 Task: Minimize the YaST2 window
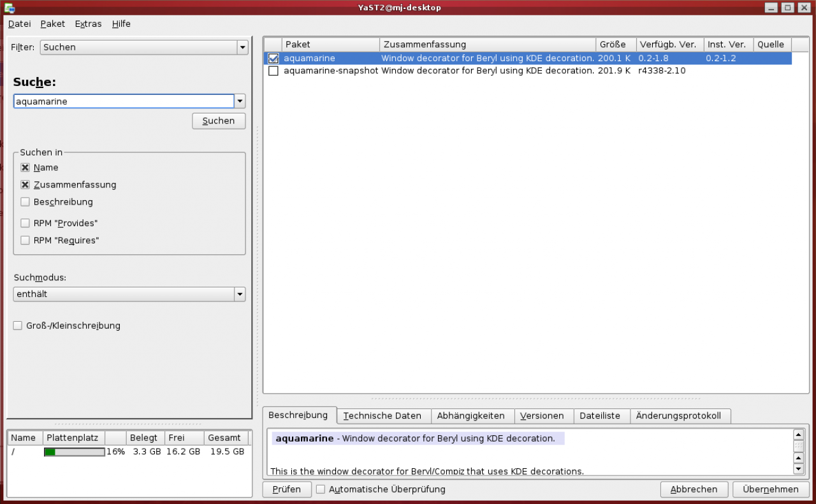click(x=771, y=8)
